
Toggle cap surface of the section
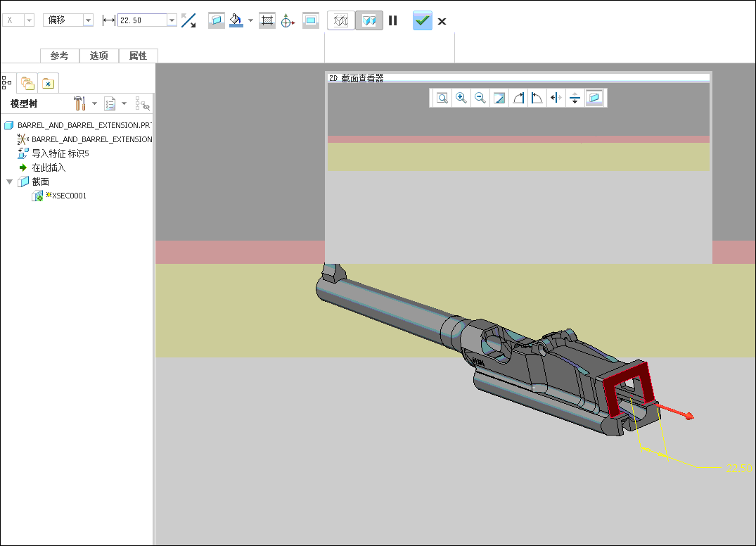pyautogui.click(x=216, y=20)
